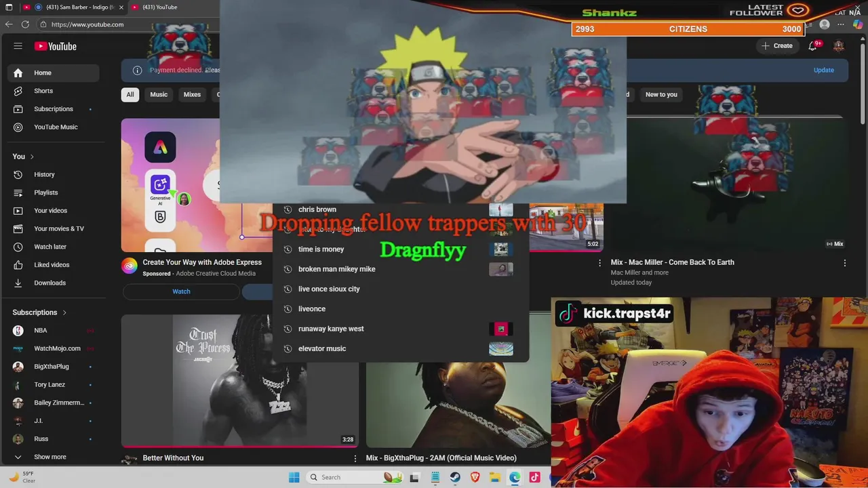Go back with the browser back arrow
Screen dimensions: 868x488
[x=9, y=24]
